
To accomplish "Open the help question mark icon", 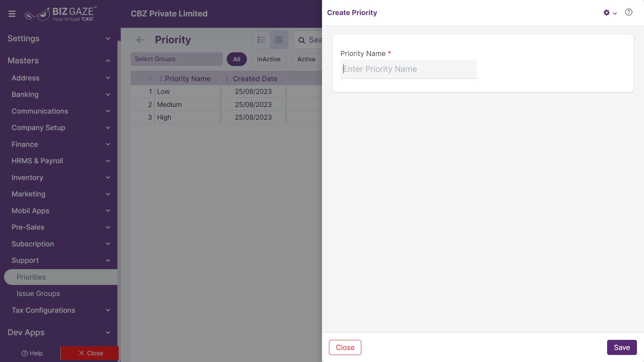I will (x=629, y=12).
